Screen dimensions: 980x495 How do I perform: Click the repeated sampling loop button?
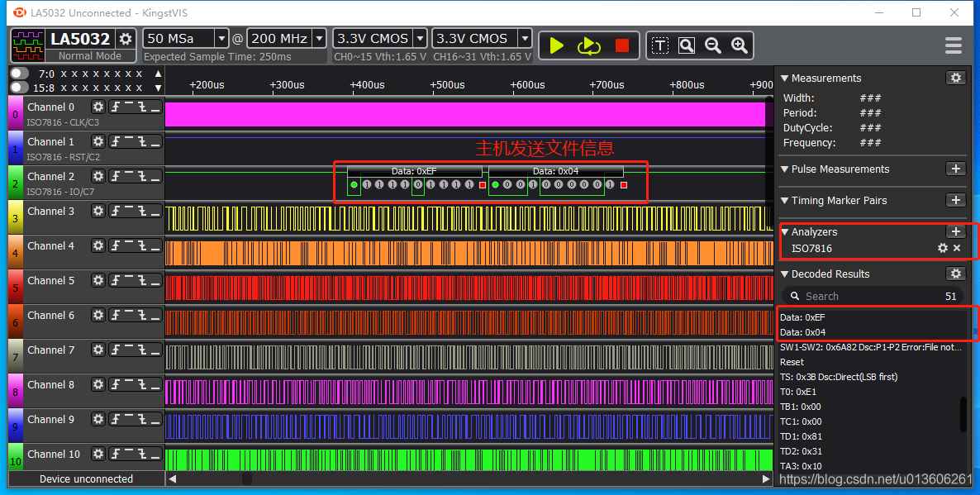point(589,45)
